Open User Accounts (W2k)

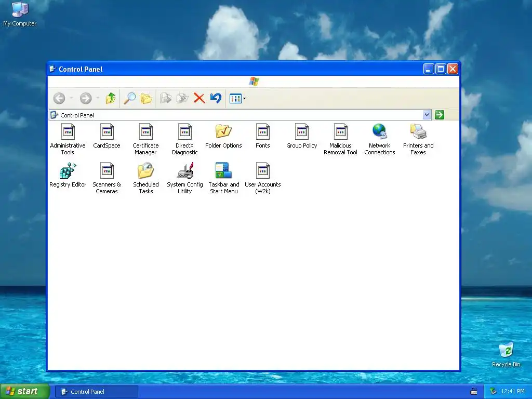coord(262,178)
